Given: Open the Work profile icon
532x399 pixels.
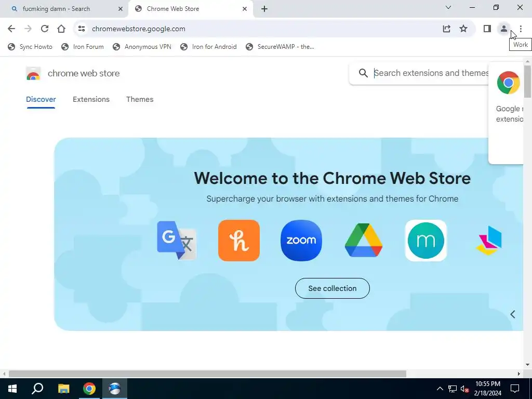Looking at the screenshot, I should coord(504,29).
